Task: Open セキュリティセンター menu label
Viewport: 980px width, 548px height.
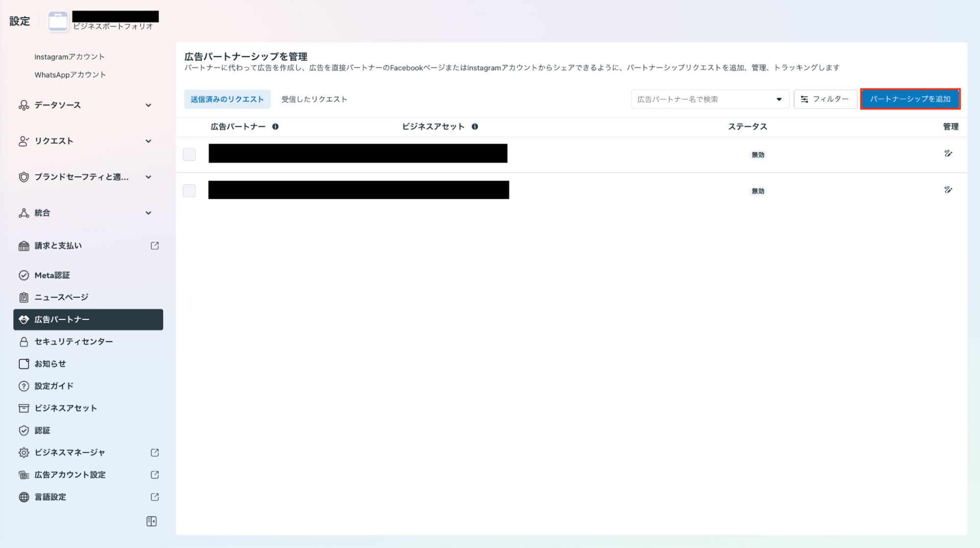Action: coord(74,342)
